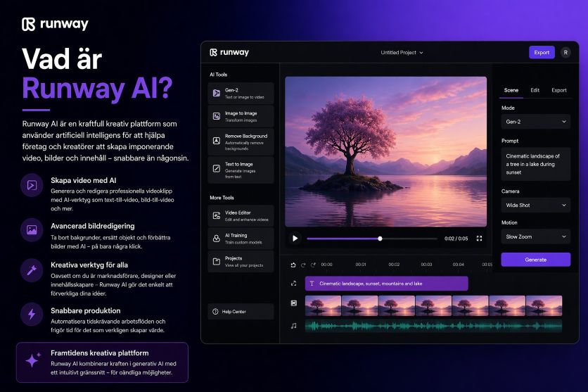The width and height of the screenshot is (588, 392).
Task: Click the music note audio track icon
Action: [293, 326]
